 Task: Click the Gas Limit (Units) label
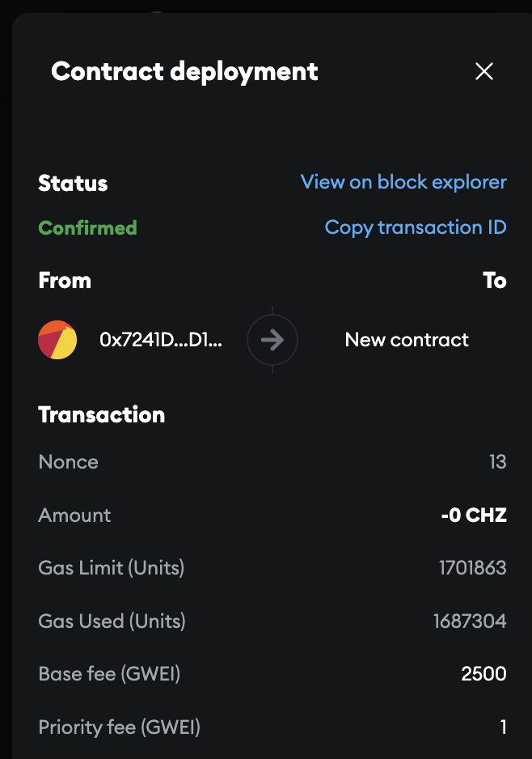click(x=111, y=568)
